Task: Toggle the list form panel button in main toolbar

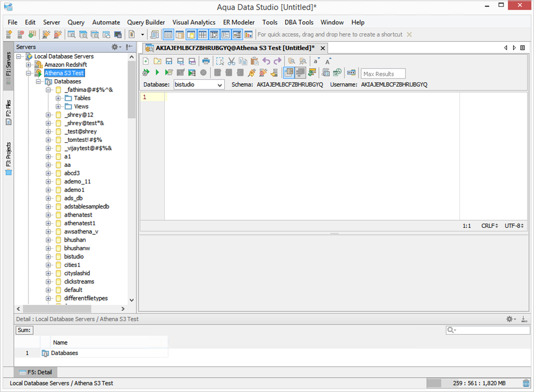Action: (x=225, y=34)
